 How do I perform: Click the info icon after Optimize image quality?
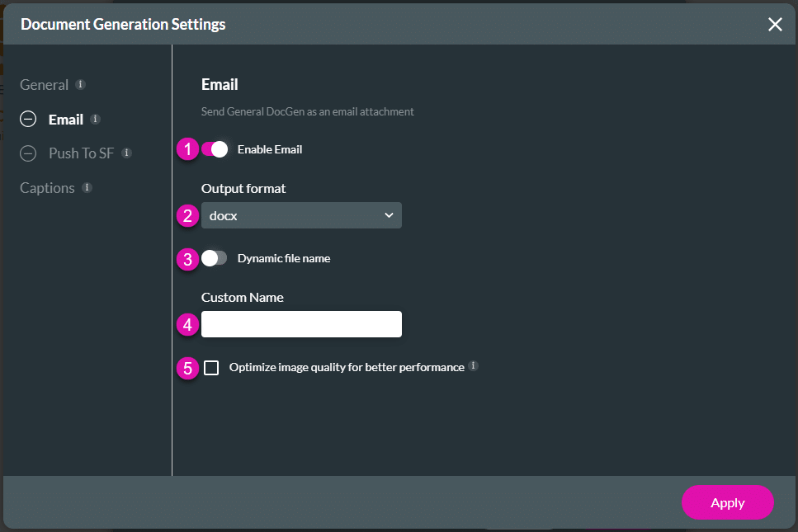pos(474,365)
